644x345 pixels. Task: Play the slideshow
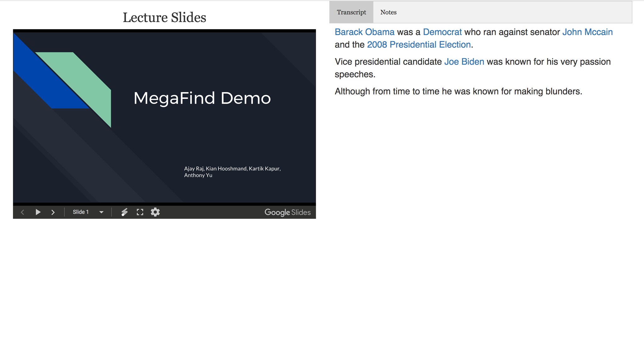tap(38, 212)
